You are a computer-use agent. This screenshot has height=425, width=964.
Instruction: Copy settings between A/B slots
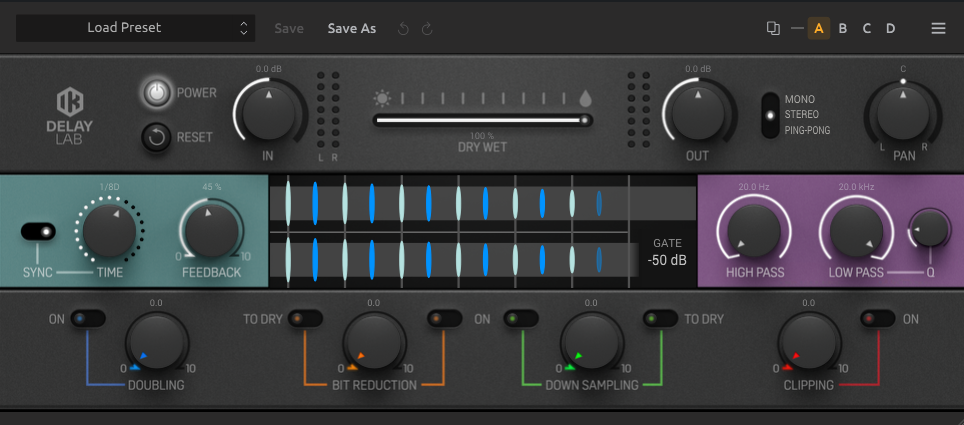[x=773, y=28]
